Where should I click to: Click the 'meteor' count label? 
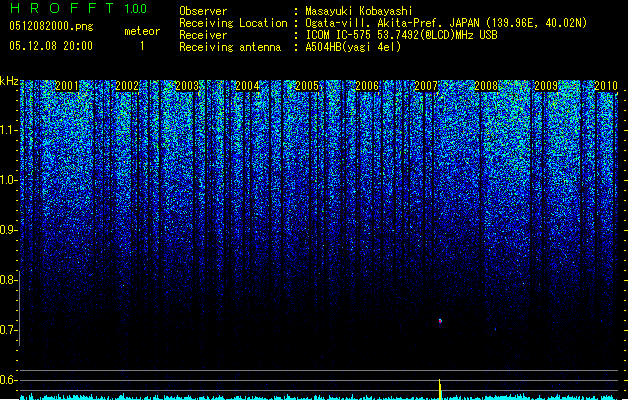[142, 31]
